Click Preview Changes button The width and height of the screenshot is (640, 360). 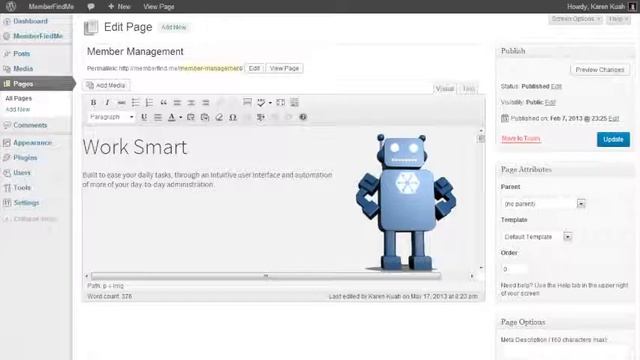600,70
